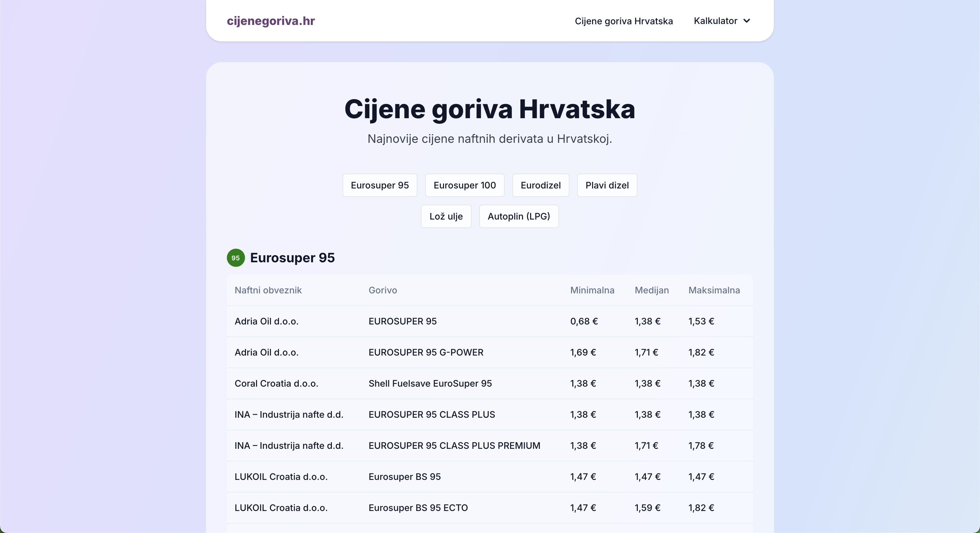
Task: Click the Maksimalna column header
Action: click(714, 290)
